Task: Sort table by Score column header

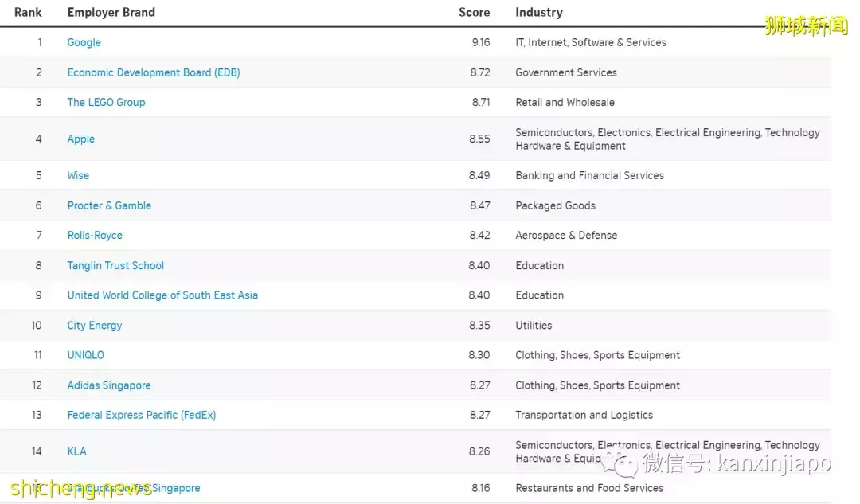Action: click(474, 13)
